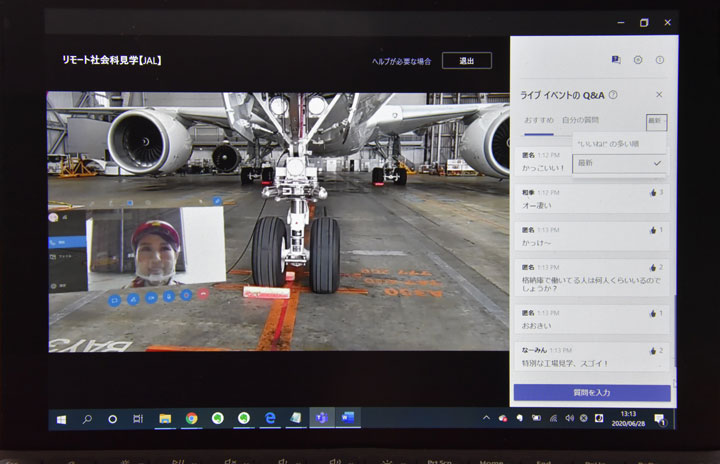The image size is (720, 464).
Task: Click the info icon beside settings gear
Action: tap(659, 60)
